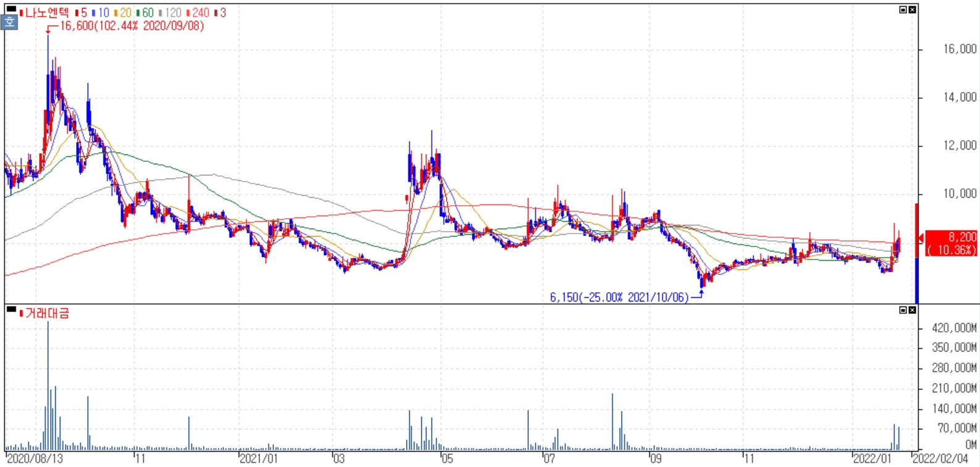Click the high price label 16,600(102.44% 2020/09/08)
The image size is (980, 467).
click(132, 26)
